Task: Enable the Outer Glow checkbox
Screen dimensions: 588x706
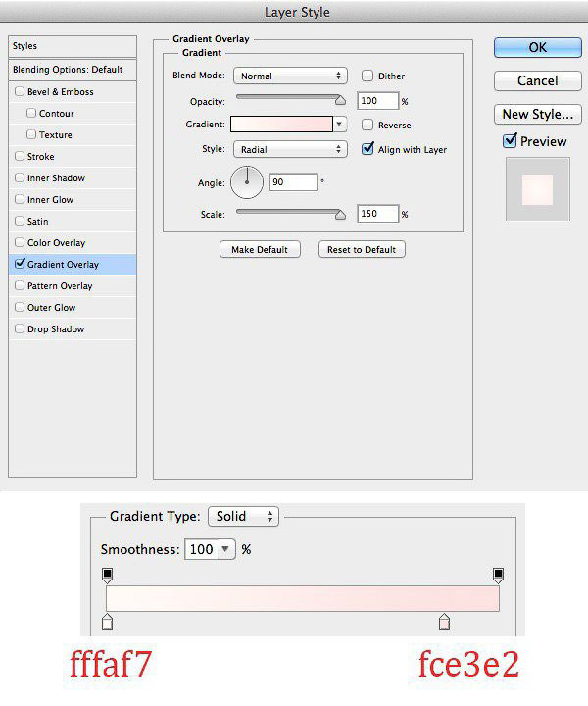Action: point(20,307)
